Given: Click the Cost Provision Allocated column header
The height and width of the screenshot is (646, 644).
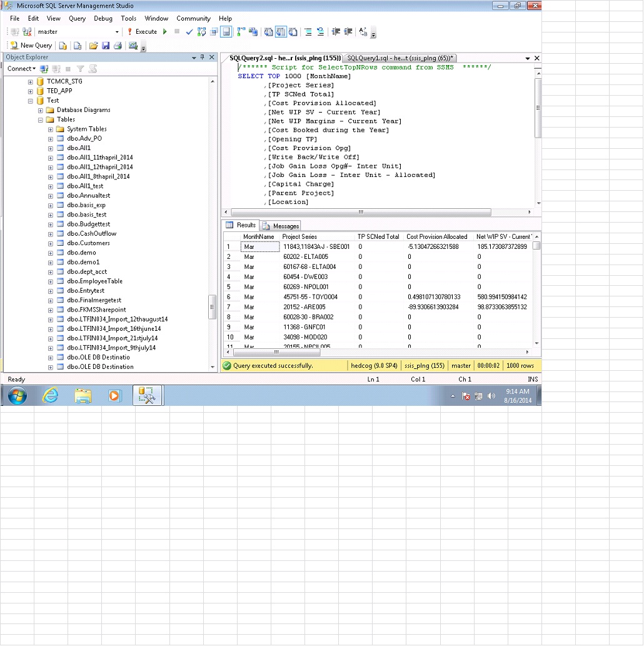Looking at the screenshot, I should pos(438,237).
